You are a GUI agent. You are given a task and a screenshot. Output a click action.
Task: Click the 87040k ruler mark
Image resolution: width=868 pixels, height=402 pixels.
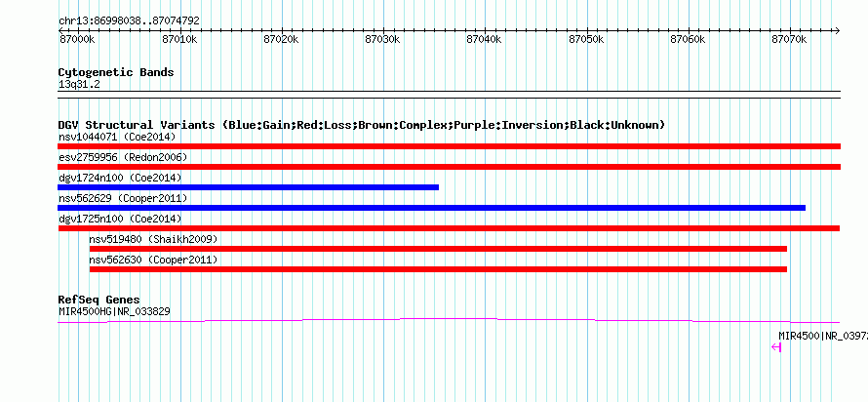click(485, 40)
